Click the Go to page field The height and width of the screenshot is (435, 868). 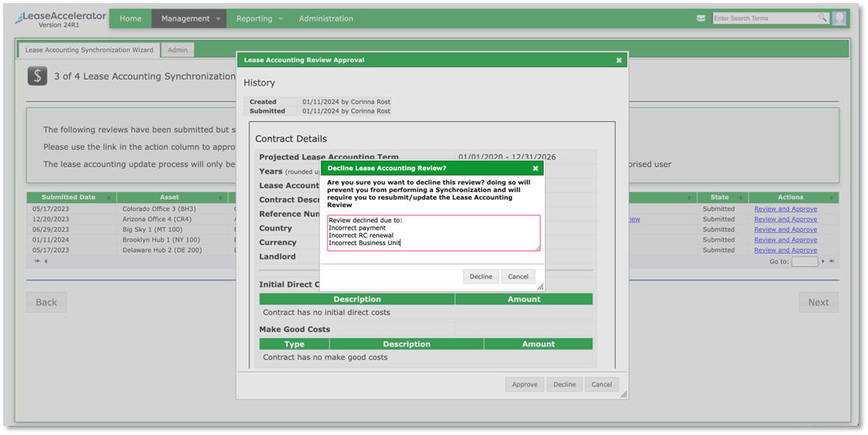tap(805, 261)
